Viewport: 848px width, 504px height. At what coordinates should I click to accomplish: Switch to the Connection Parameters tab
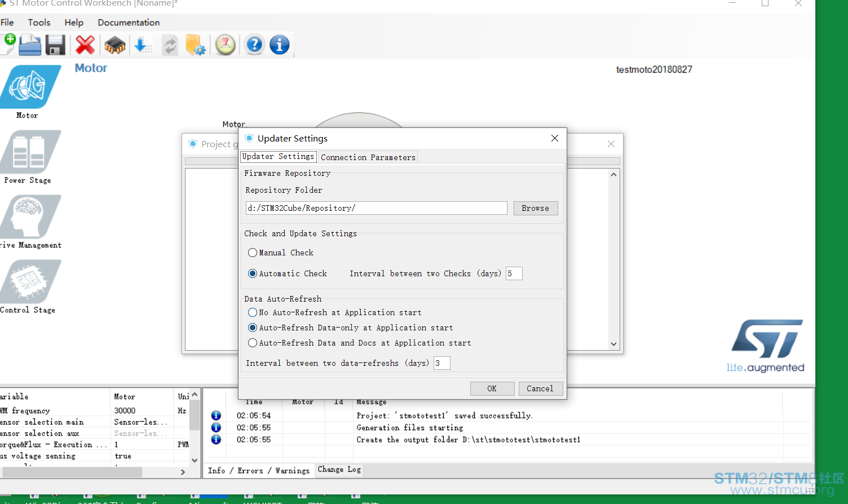point(368,157)
